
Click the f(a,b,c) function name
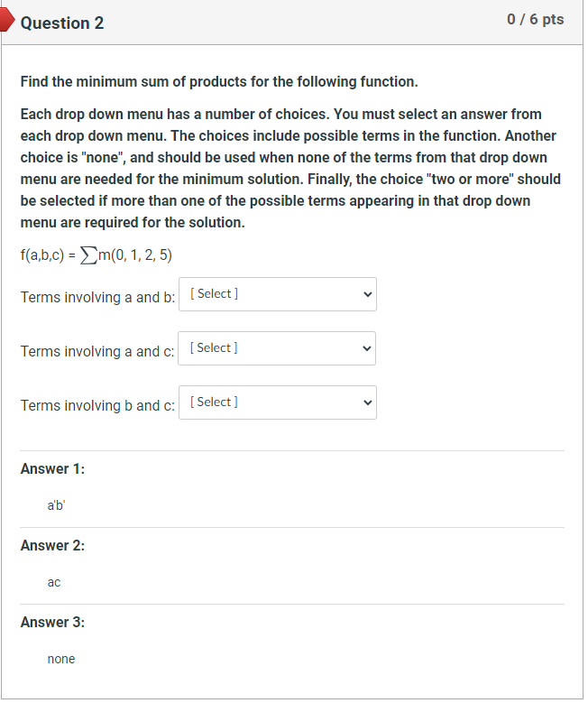[42, 255]
